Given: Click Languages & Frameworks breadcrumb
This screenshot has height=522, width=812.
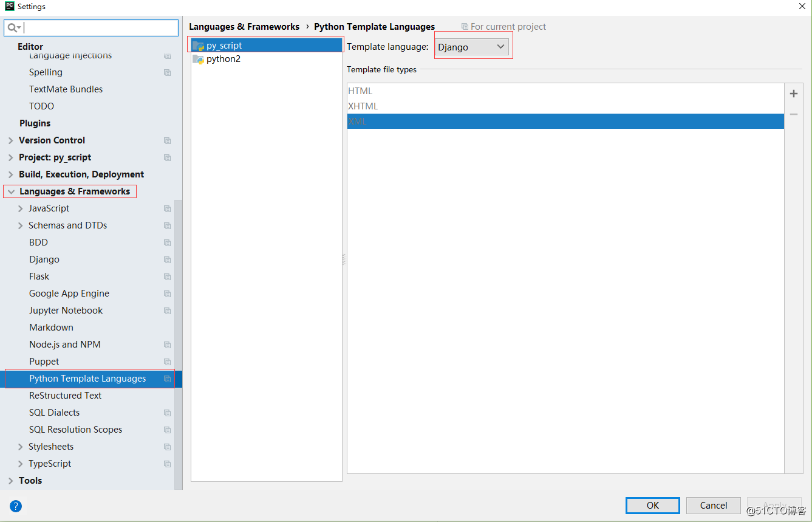Looking at the screenshot, I should [x=244, y=27].
